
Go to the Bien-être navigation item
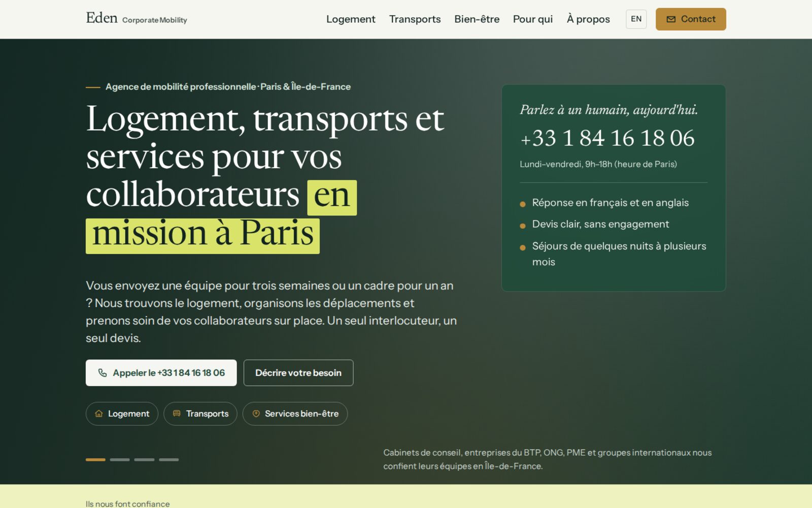coord(477,19)
